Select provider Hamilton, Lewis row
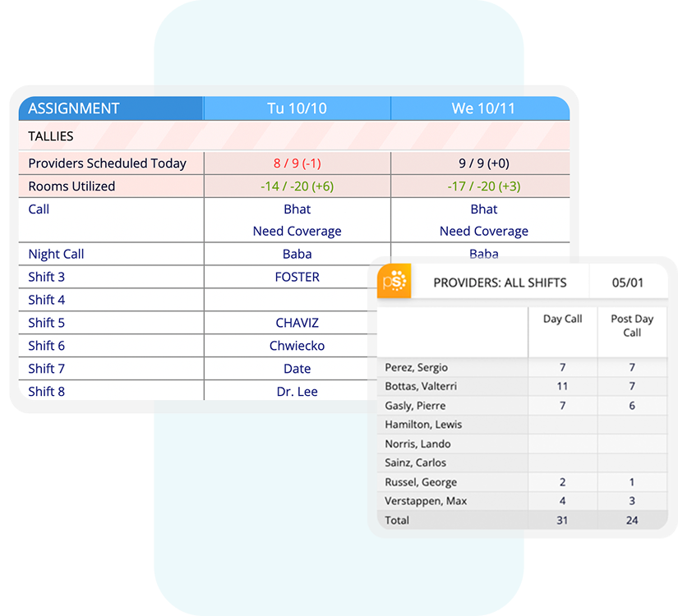Viewport: 678px width, 616px height. [x=423, y=425]
